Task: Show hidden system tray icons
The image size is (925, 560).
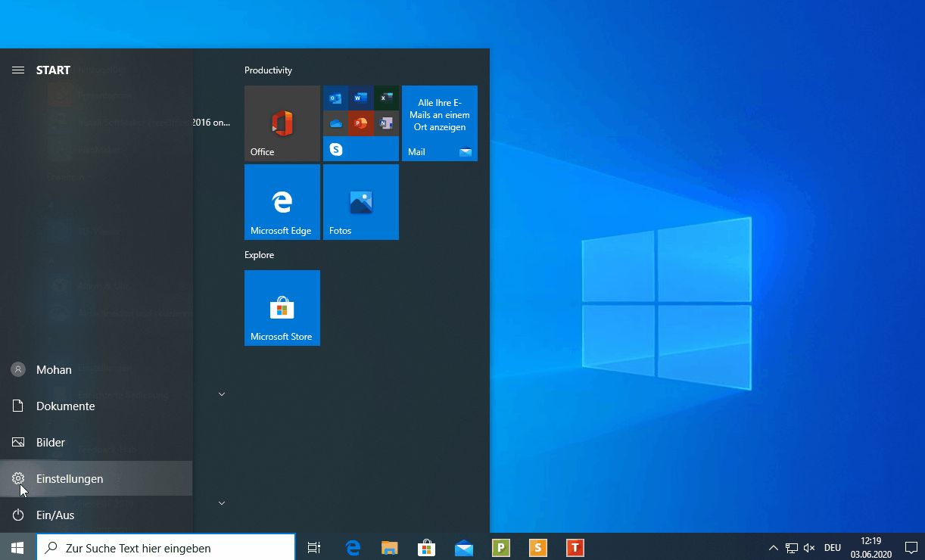Action: [x=773, y=547]
